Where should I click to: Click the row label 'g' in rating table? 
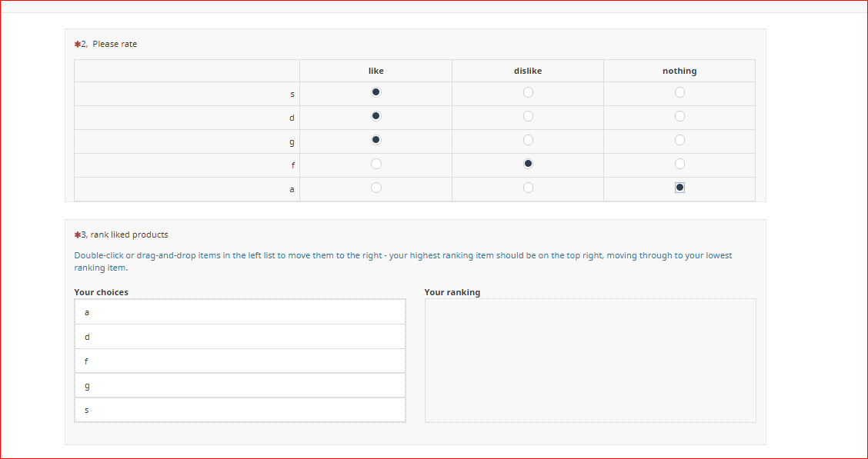pos(292,142)
